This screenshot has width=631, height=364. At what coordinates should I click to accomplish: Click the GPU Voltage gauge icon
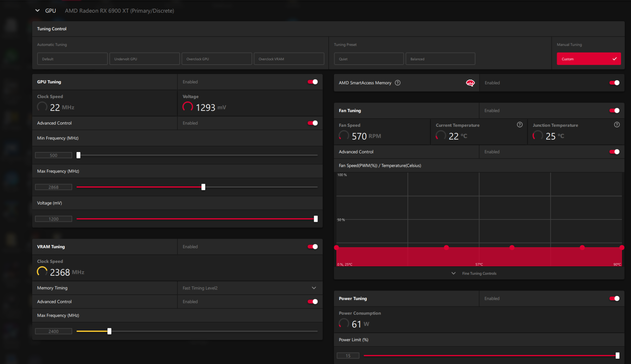[188, 107]
